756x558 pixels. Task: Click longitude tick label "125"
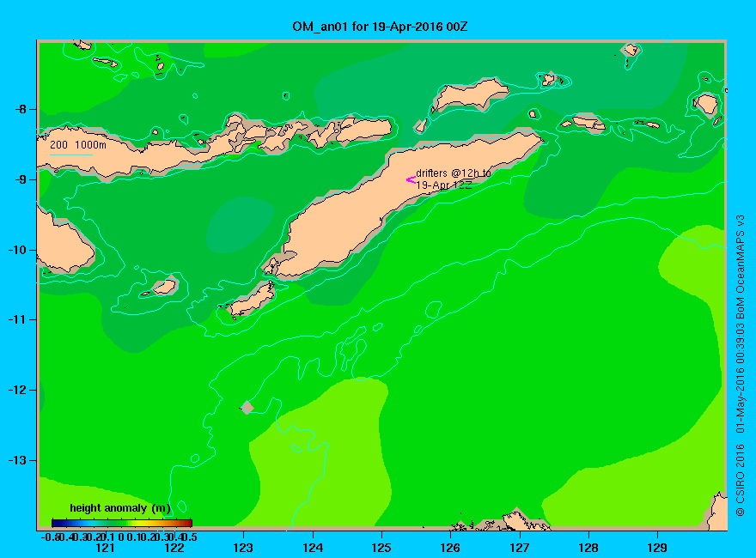(x=381, y=548)
